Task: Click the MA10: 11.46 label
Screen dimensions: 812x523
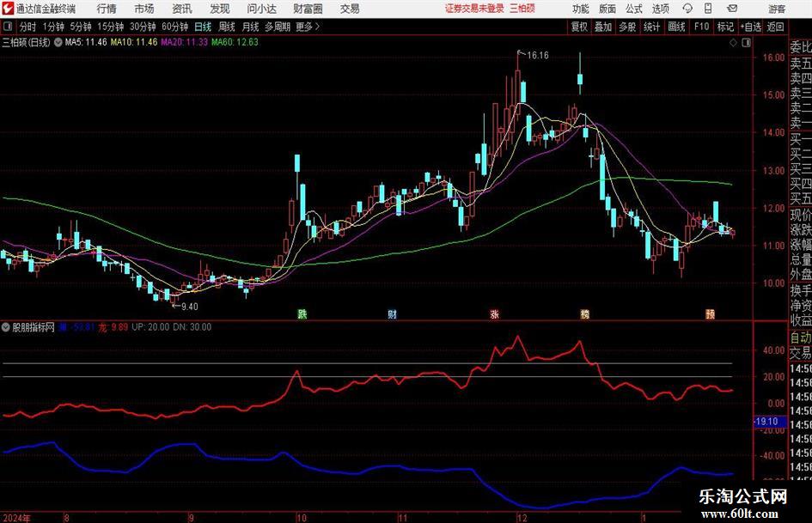Action: coord(134,42)
